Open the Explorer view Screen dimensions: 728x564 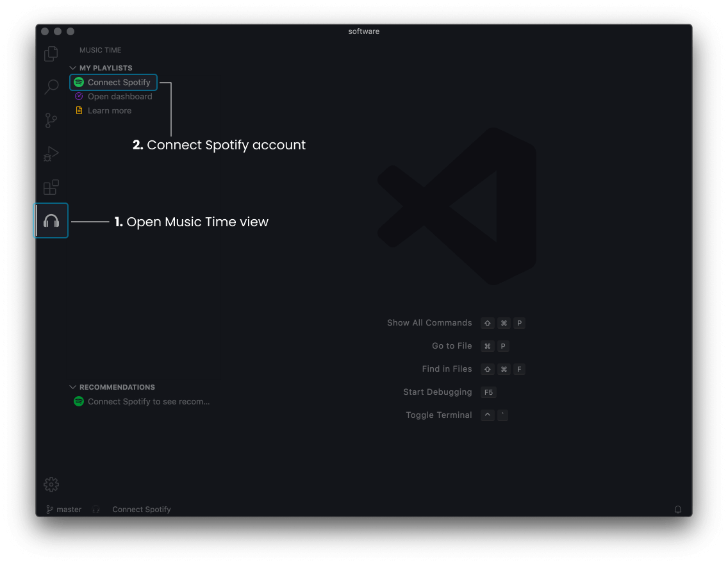[51, 54]
